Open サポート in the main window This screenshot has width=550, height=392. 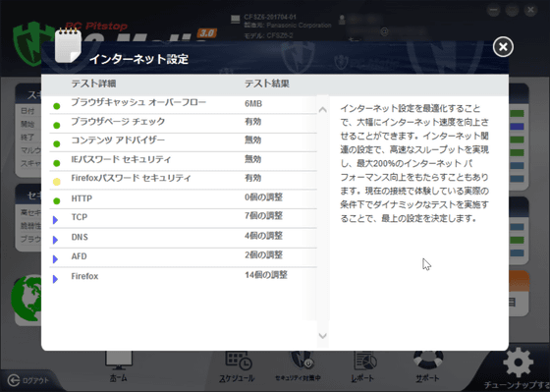point(427,366)
